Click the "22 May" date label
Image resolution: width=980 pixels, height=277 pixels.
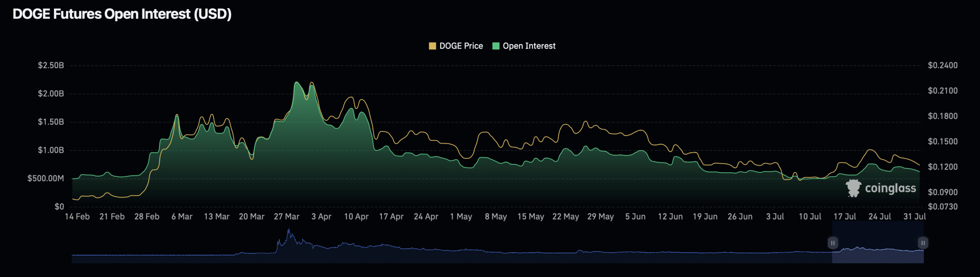coord(565,217)
